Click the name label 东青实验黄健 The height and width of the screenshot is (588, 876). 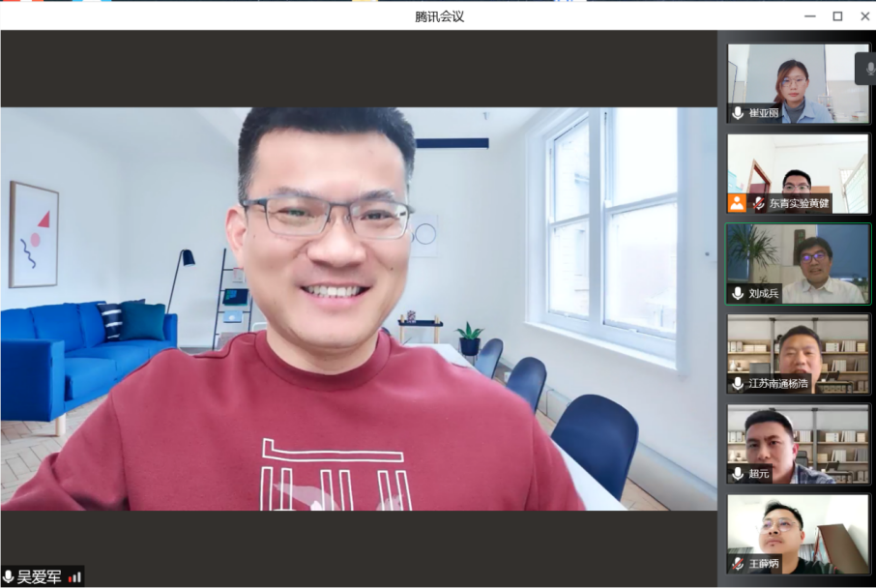click(x=799, y=203)
